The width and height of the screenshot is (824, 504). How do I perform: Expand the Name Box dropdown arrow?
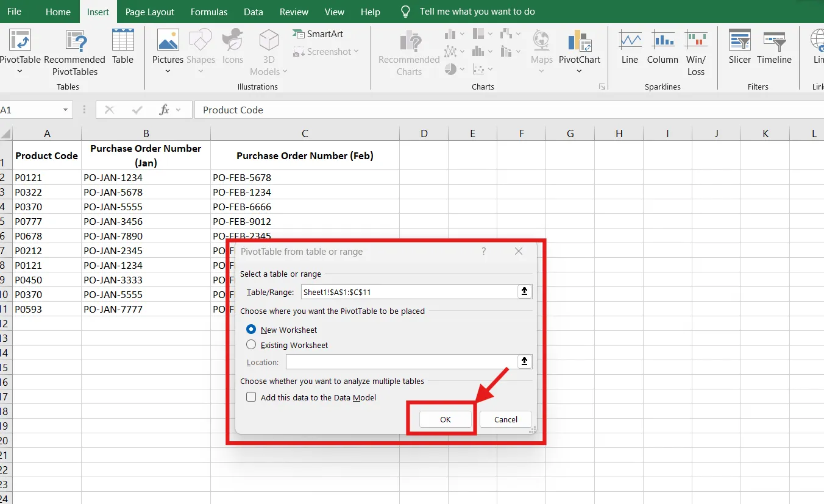click(x=65, y=110)
